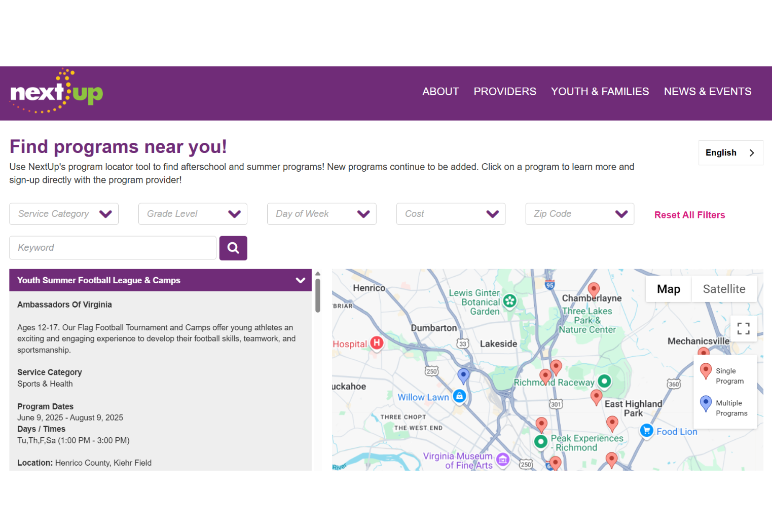
Task: Click the red program marker near Chamberlayne
Action: point(594,289)
